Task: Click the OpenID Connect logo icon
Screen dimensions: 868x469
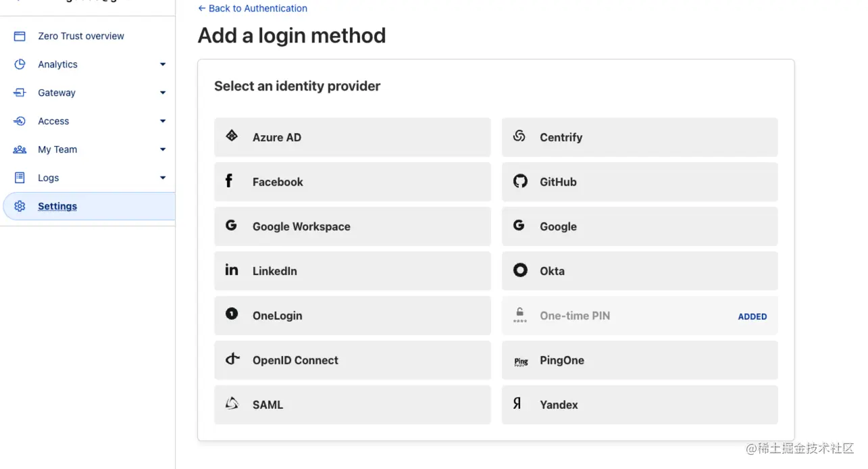Action: [232, 359]
